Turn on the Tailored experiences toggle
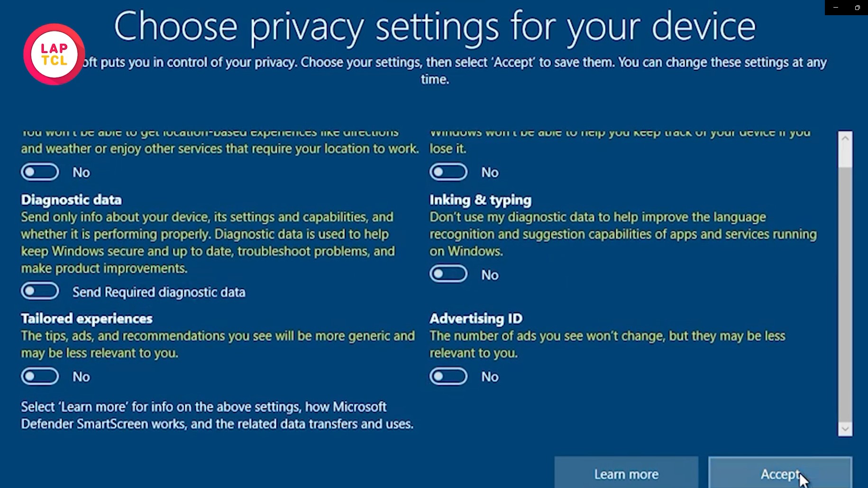The image size is (868, 488). coord(40,377)
